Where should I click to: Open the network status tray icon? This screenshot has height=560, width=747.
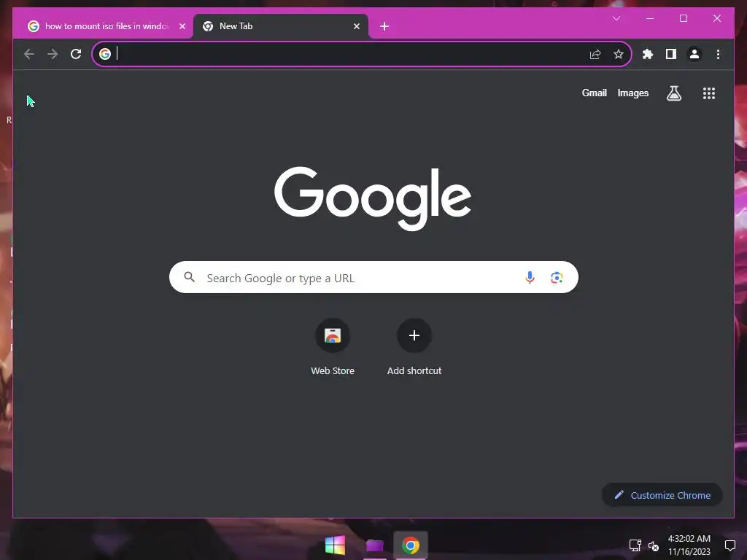(x=635, y=545)
